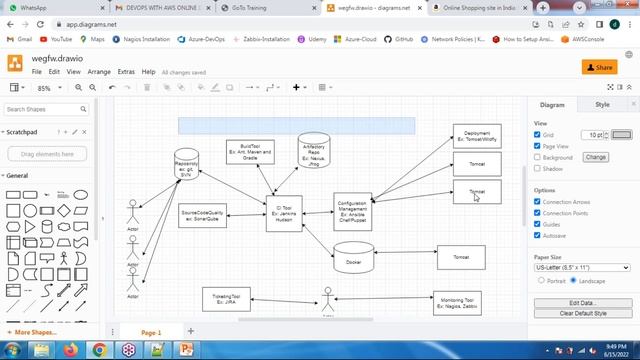Select the triangle shape in General
This screenshot has height=360, width=640.
pos(30,227)
